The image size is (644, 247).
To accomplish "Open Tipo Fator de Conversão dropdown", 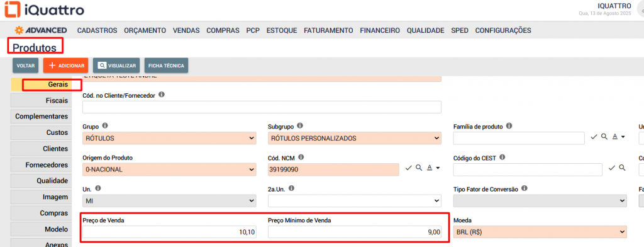I will (x=540, y=201).
